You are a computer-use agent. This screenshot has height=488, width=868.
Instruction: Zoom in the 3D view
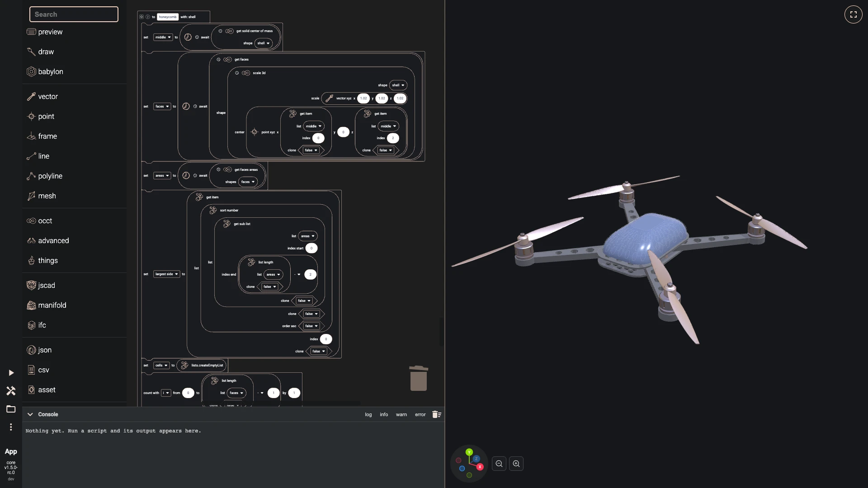pos(516,464)
